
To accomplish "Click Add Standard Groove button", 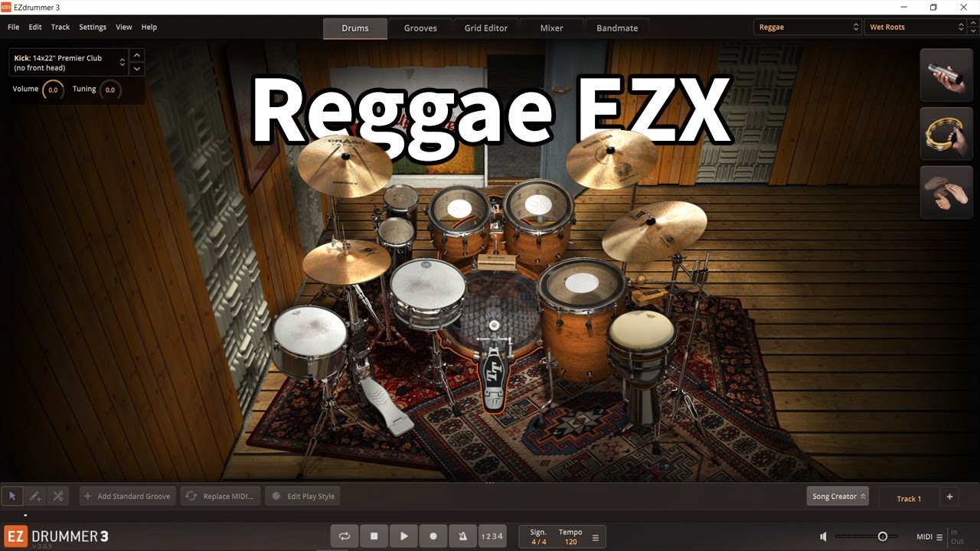I will (127, 496).
